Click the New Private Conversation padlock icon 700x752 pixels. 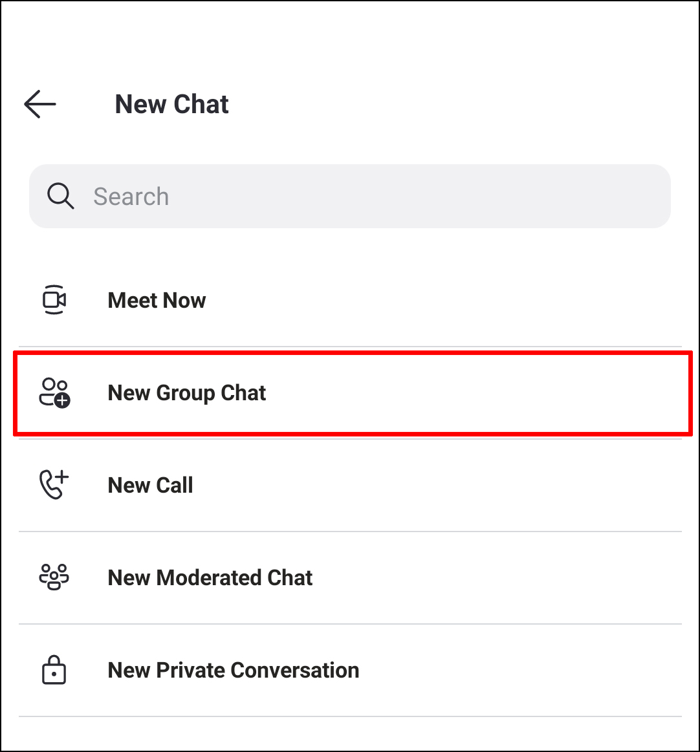(x=54, y=671)
